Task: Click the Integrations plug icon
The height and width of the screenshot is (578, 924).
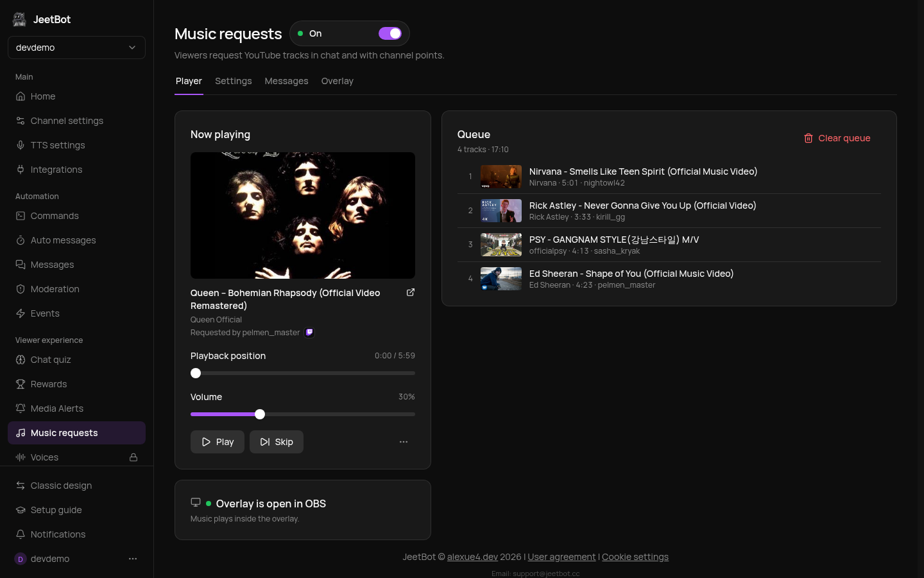Action: pyautogui.click(x=21, y=170)
